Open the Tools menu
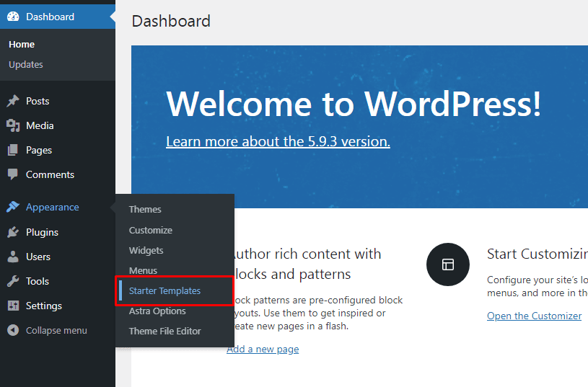This screenshot has width=588, height=387. (x=58, y=281)
